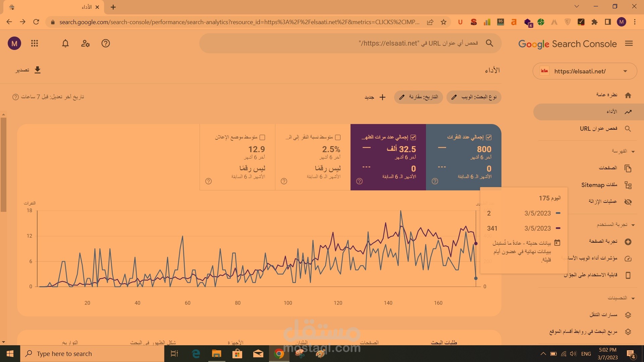Enable the average position checkbox
644x362 pixels.
pyautogui.click(x=262, y=137)
